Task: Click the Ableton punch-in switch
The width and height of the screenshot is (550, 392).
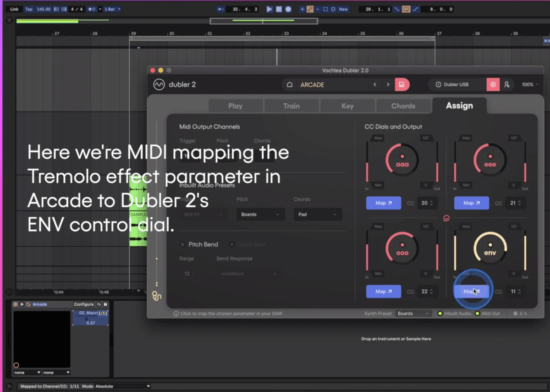Action: click(397, 9)
